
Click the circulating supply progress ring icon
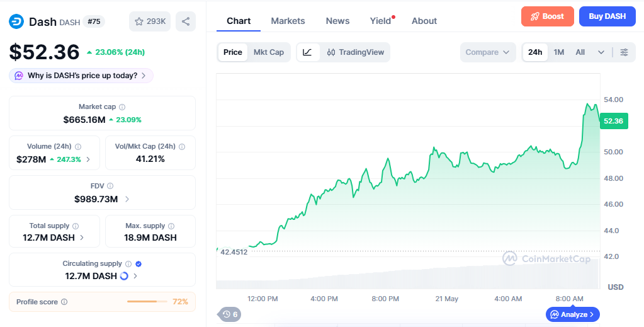124,276
